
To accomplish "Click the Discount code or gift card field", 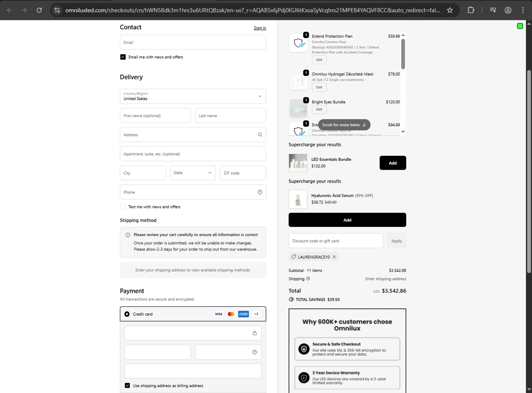I will click(x=336, y=241).
